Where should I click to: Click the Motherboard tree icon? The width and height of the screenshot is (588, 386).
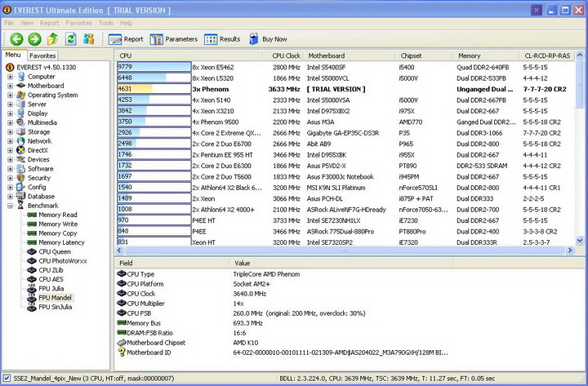coord(21,86)
